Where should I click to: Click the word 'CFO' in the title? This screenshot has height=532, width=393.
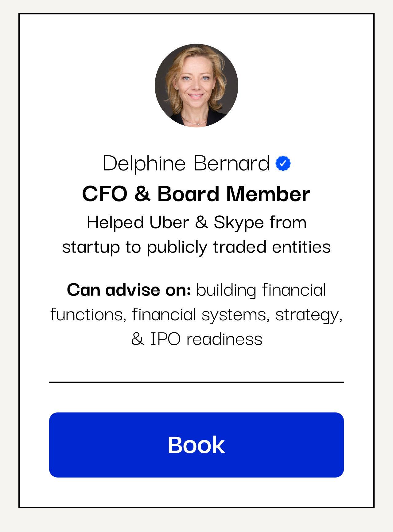click(105, 194)
